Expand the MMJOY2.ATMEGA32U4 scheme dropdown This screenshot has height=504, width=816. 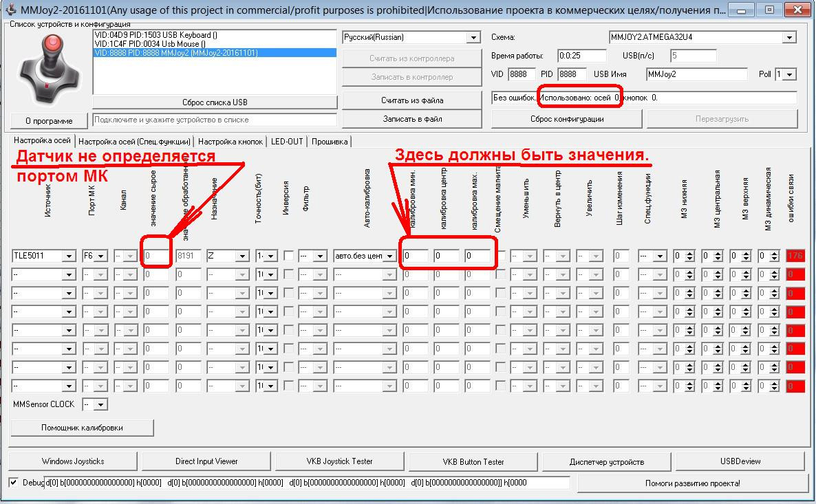789,37
